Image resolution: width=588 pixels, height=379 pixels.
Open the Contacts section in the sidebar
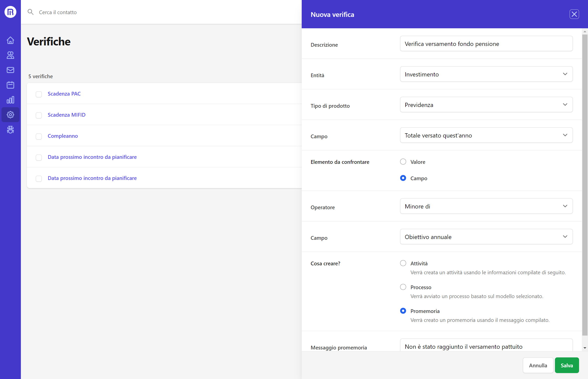pyautogui.click(x=10, y=55)
